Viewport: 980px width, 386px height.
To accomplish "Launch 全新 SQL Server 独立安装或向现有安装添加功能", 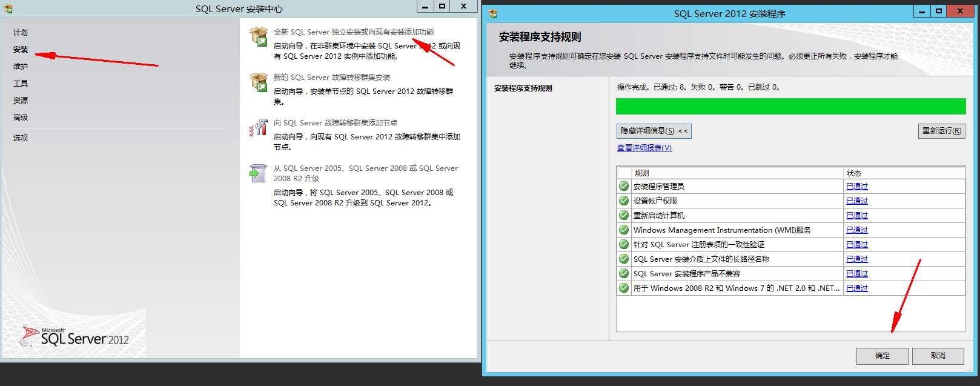I will click(354, 32).
